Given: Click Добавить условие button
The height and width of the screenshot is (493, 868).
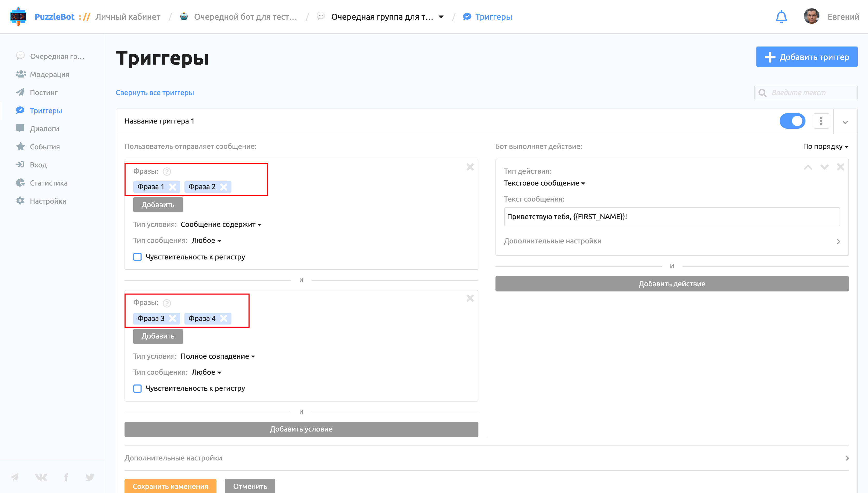Looking at the screenshot, I should [301, 429].
